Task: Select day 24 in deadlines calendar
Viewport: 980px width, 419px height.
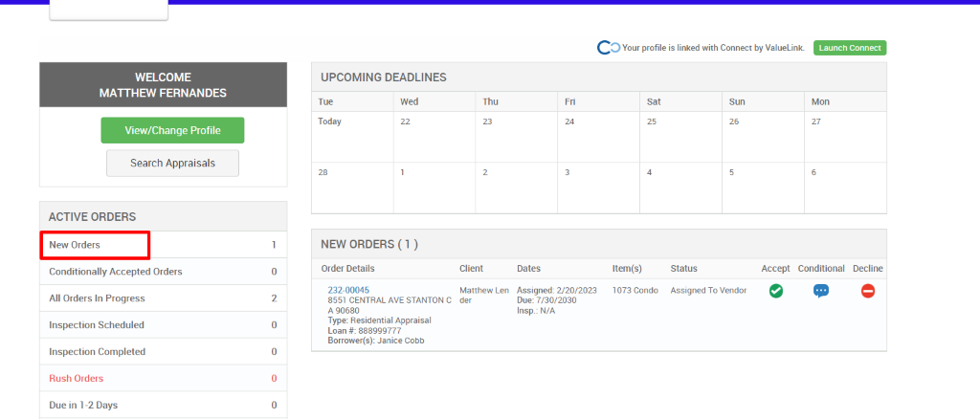Action: 599,137
